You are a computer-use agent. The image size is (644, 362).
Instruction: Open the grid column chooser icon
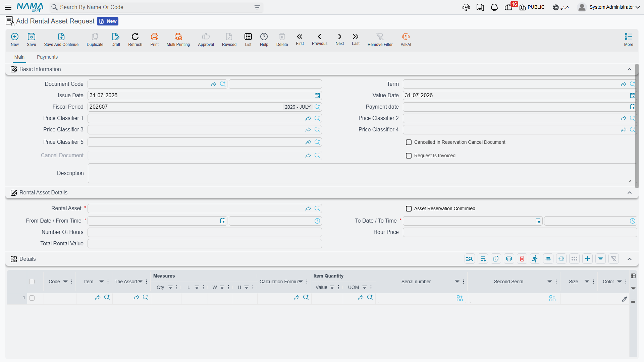pos(633,276)
